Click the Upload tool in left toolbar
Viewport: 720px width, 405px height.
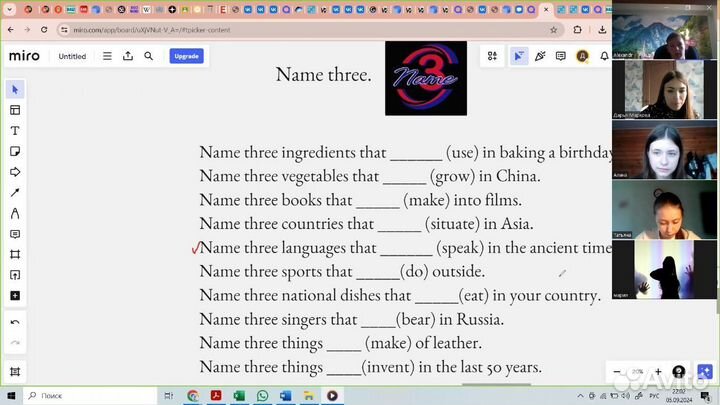15,275
